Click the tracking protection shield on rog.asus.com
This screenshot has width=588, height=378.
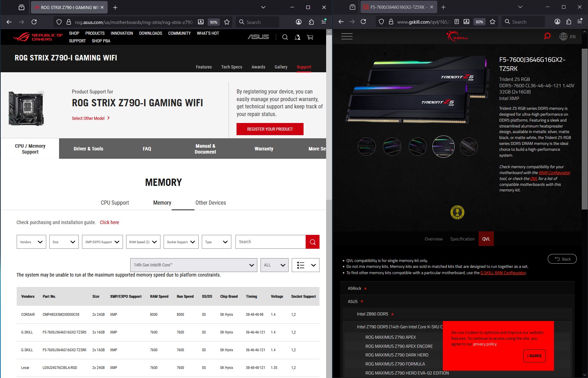point(59,22)
